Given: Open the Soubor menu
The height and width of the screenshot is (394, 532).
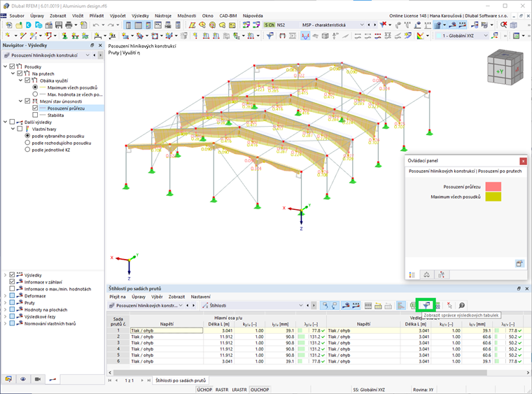Looking at the screenshot, I should (x=17, y=15).
